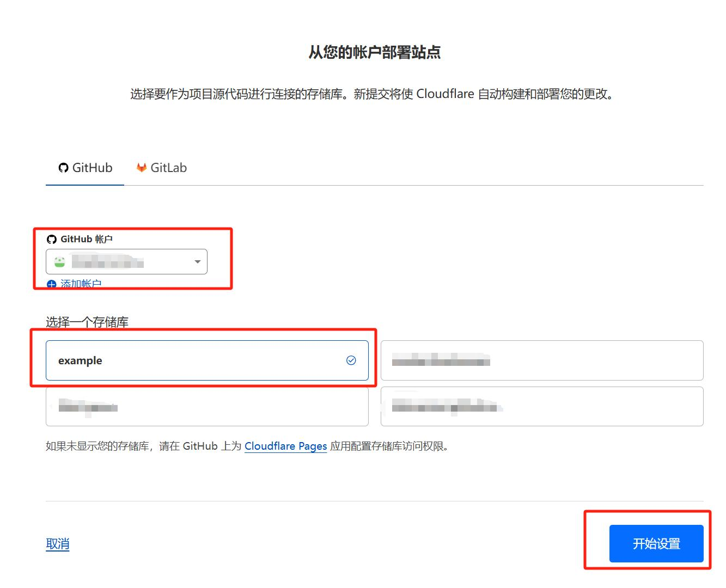726x588 pixels.
Task: Click the dropdown arrow in account selector
Action: [x=198, y=262]
